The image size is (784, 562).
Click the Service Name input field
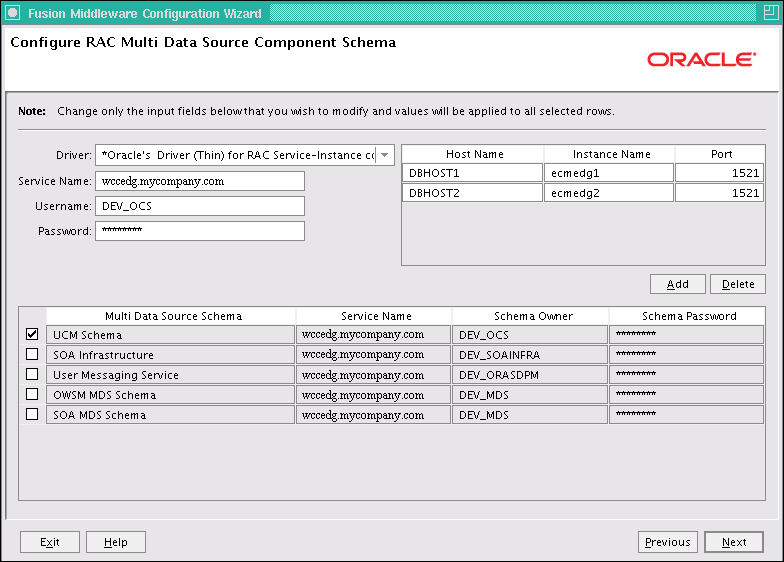pos(200,181)
